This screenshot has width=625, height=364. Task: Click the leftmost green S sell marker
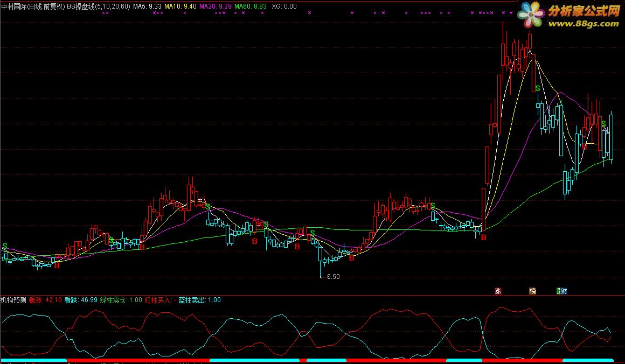tap(4, 246)
